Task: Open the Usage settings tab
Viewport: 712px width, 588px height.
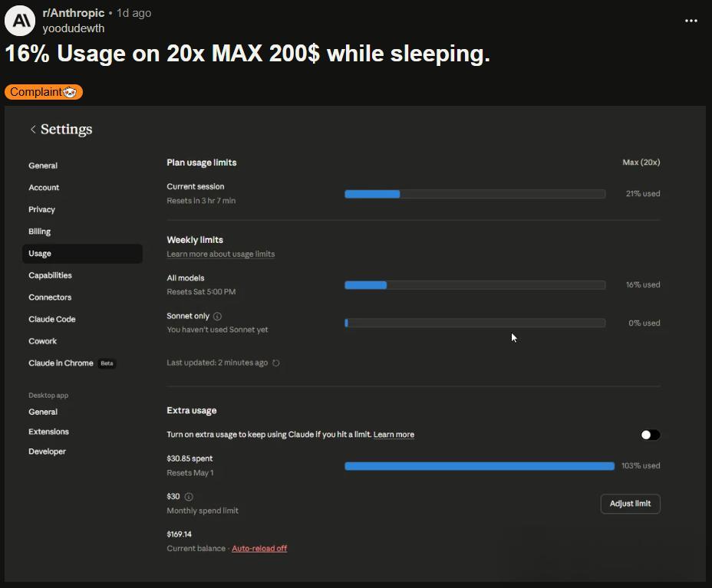Action: (40, 254)
